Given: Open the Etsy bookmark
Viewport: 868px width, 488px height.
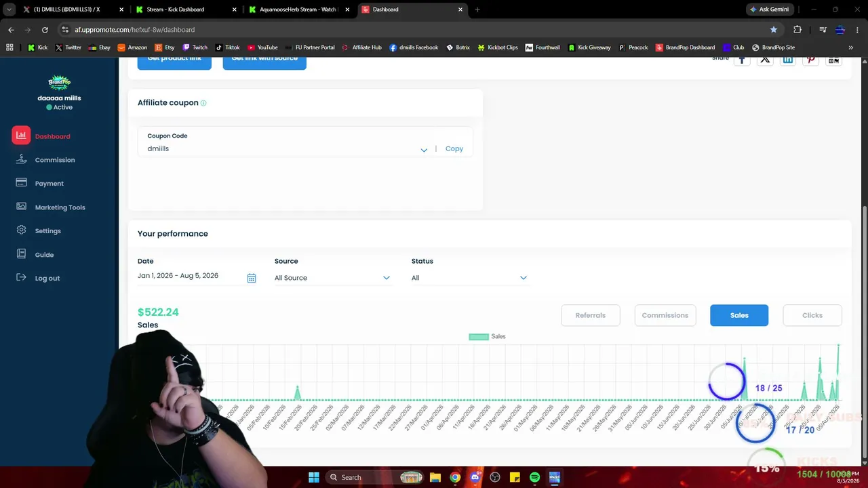Looking at the screenshot, I should coord(164,47).
